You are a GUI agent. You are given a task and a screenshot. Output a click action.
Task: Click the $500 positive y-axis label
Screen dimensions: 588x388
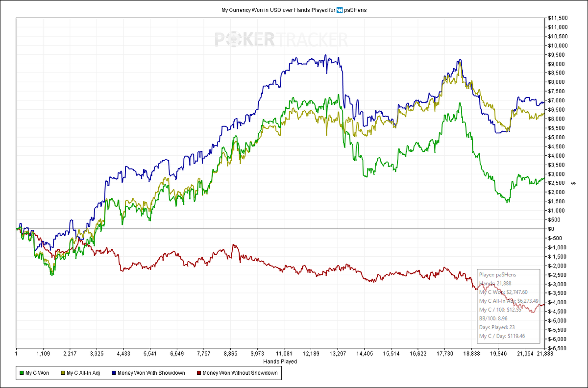point(554,219)
